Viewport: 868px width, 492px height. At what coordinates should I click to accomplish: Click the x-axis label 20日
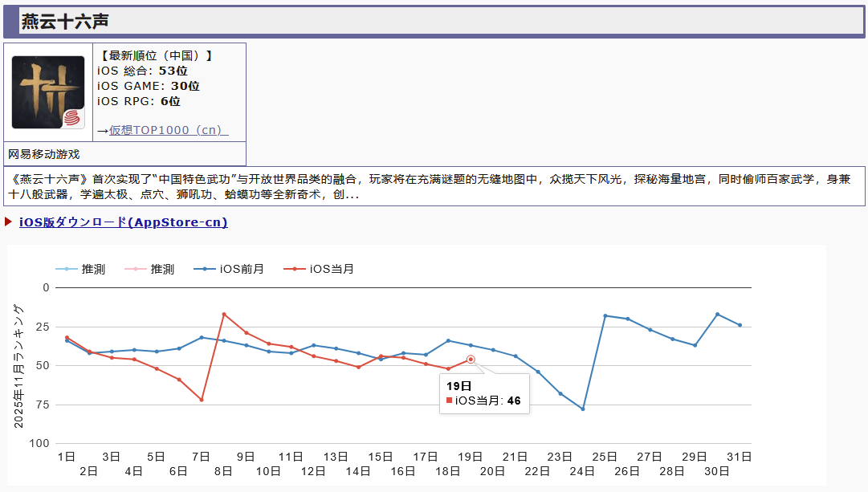click(493, 471)
